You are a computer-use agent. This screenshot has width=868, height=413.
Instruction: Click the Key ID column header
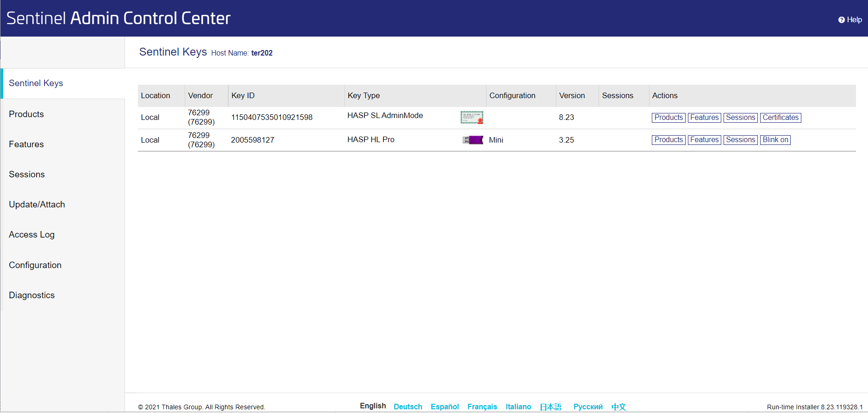pos(243,96)
